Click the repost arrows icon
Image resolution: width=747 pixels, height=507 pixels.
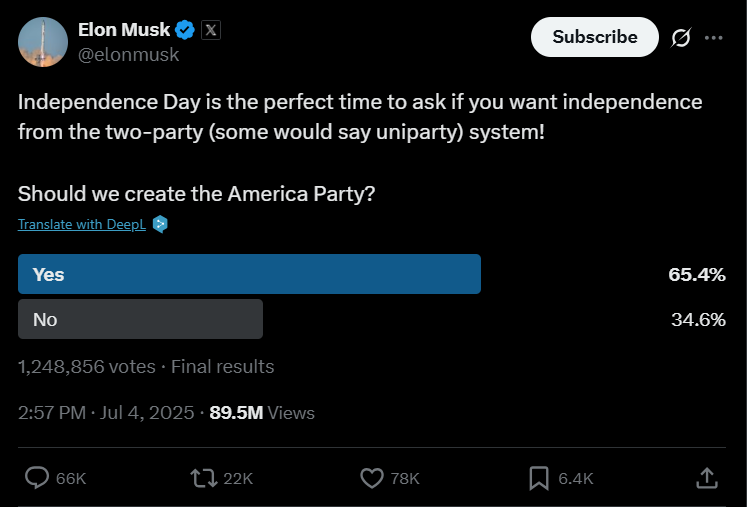pos(204,478)
